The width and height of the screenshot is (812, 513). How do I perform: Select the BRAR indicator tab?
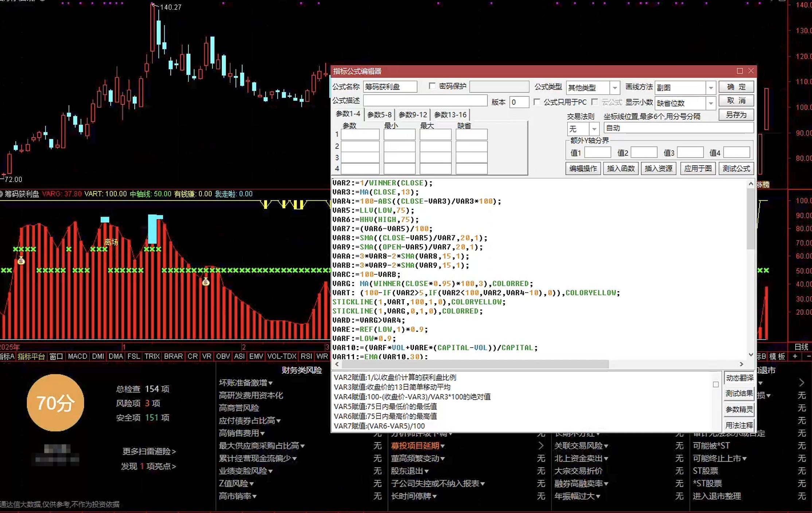click(x=173, y=356)
